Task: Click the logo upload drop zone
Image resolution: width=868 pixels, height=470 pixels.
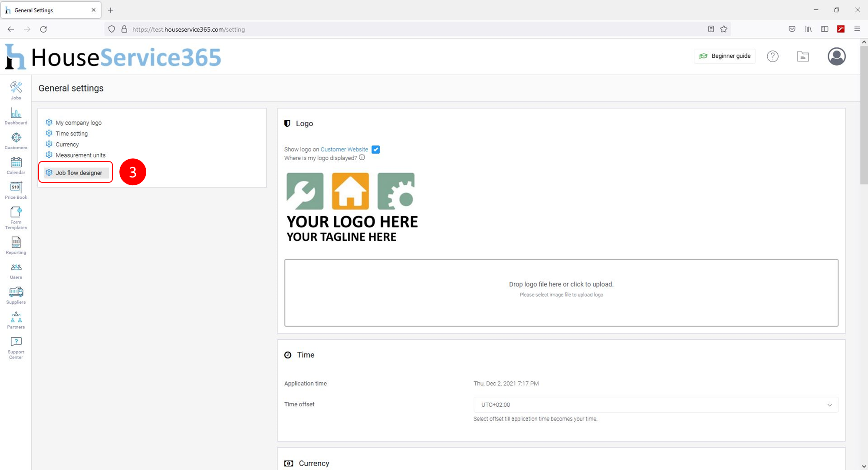Action: (x=561, y=293)
